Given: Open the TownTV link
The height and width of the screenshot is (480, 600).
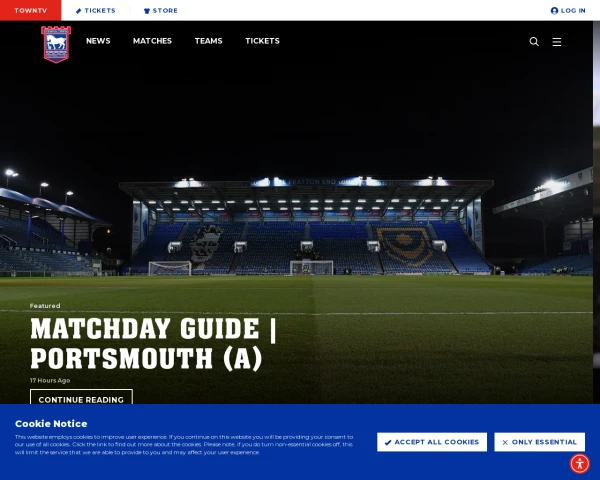Looking at the screenshot, I should click(x=31, y=10).
